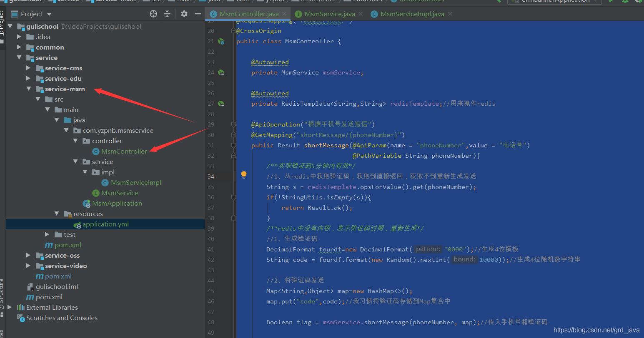The height and width of the screenshot is (338, 644).
Task: Select the resources folder row
Action: tap(105, 214)
